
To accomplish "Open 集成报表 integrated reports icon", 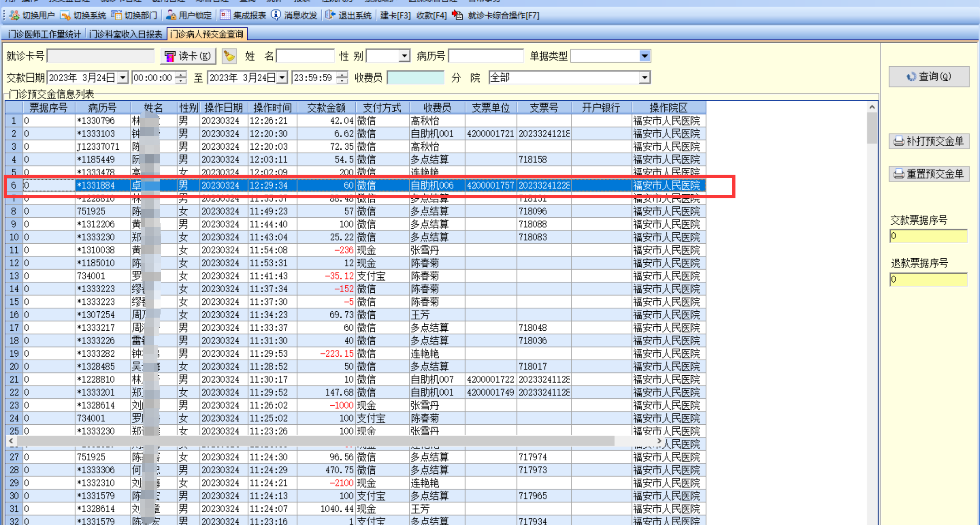I will tap(225, 15).
